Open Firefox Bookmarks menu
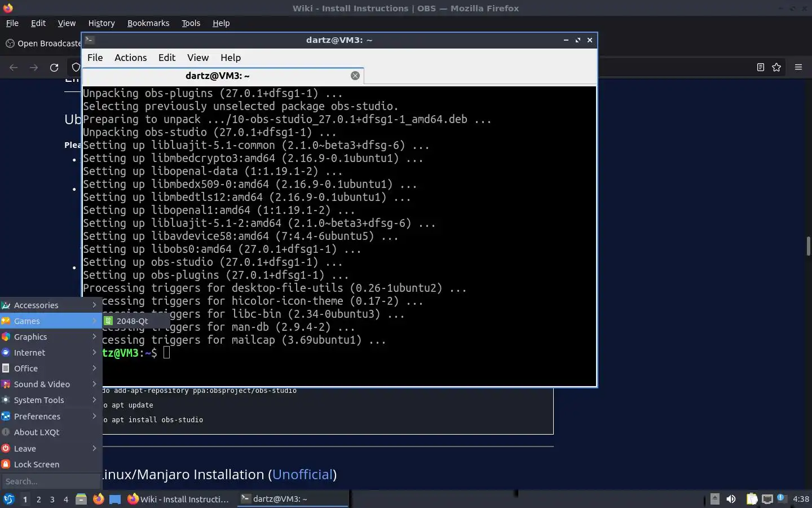The height and width of the screenshot is (508, 812). [x=148, y=23]
